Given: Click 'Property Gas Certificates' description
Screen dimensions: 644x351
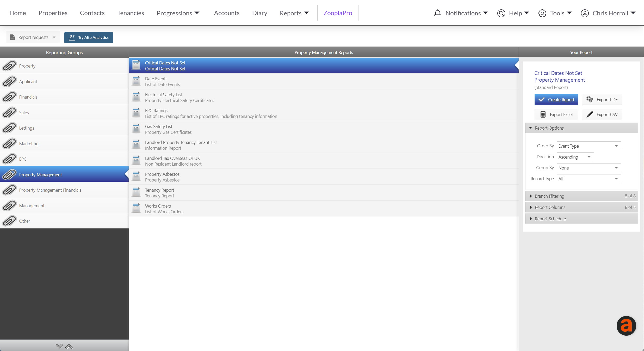Looking at the screenshot, I should tap(168, 132).
